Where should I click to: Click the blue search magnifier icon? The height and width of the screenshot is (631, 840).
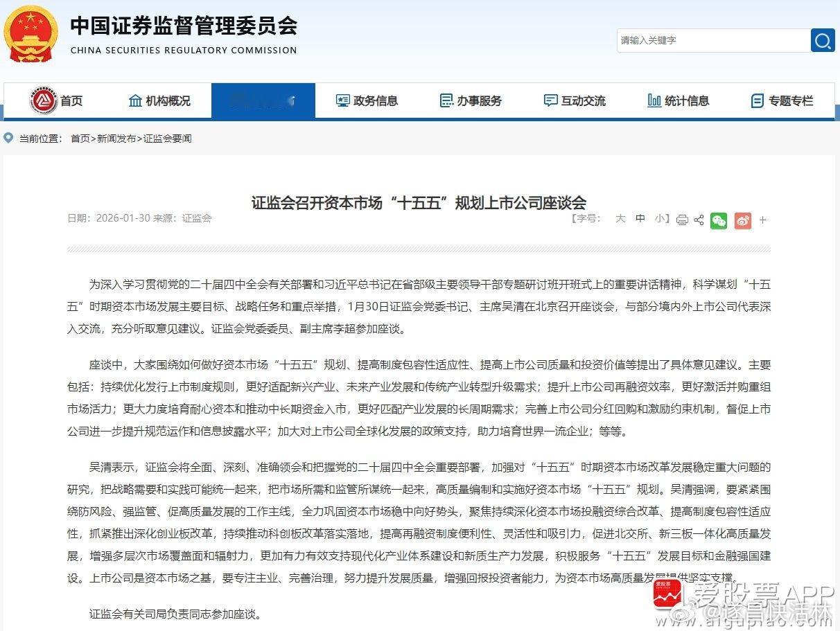pos(823,41)
